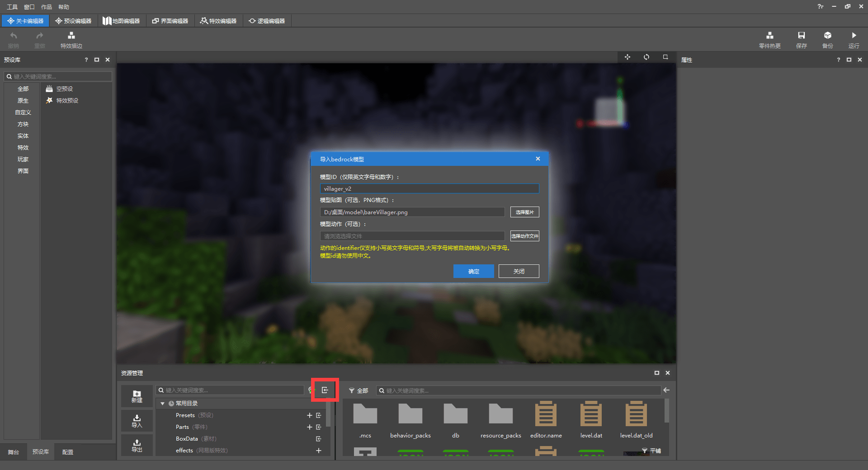Click the help icon in the top-right title bar
The height and width of the screenshot is (470, 868).
click(x=821, y=7)
